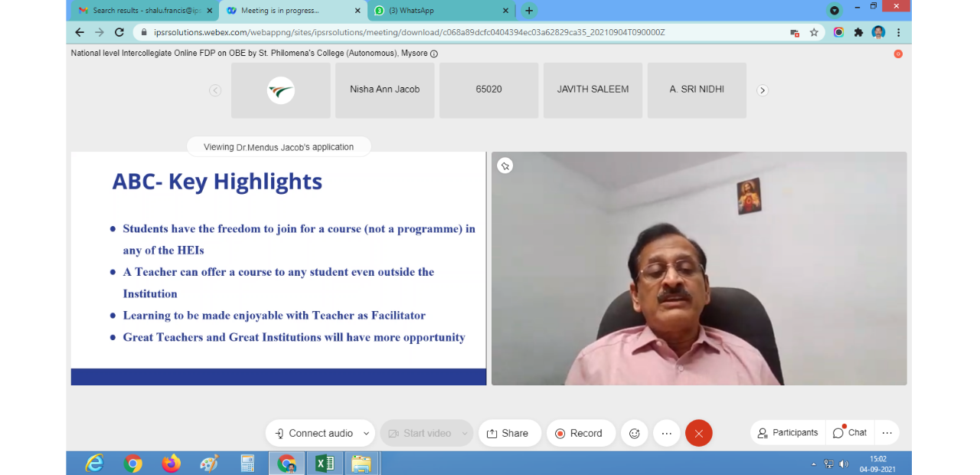Open Excel from the taskbar
Image resolution: width=980 pixels, height=475 pixels.
tap(325, 463)
